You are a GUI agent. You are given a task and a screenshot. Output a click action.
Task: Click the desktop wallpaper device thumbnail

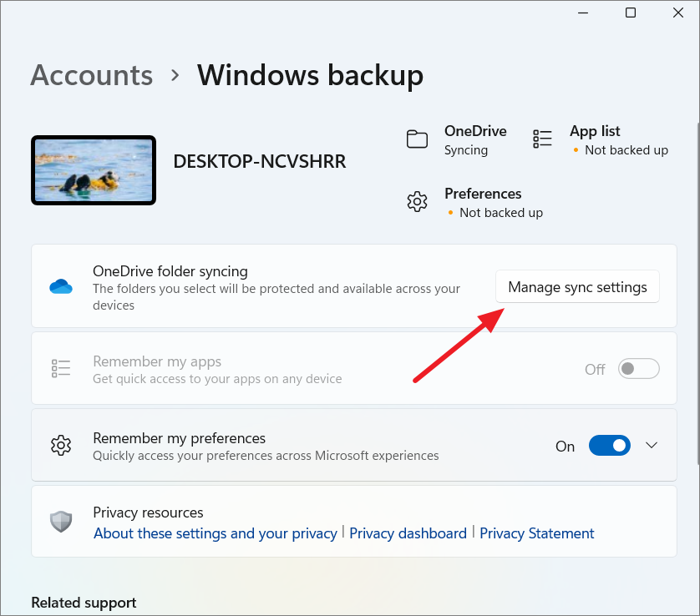point(94,170)
